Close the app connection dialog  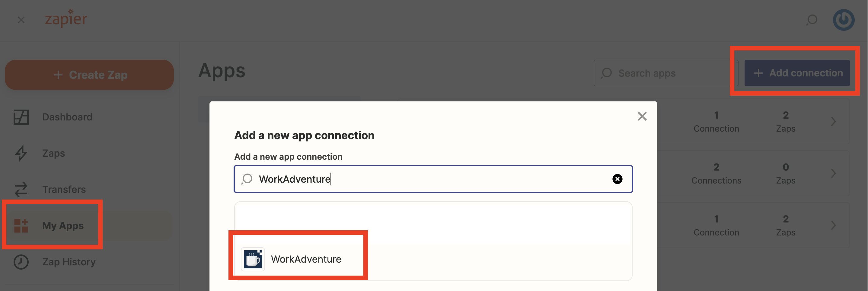(642, 116)
